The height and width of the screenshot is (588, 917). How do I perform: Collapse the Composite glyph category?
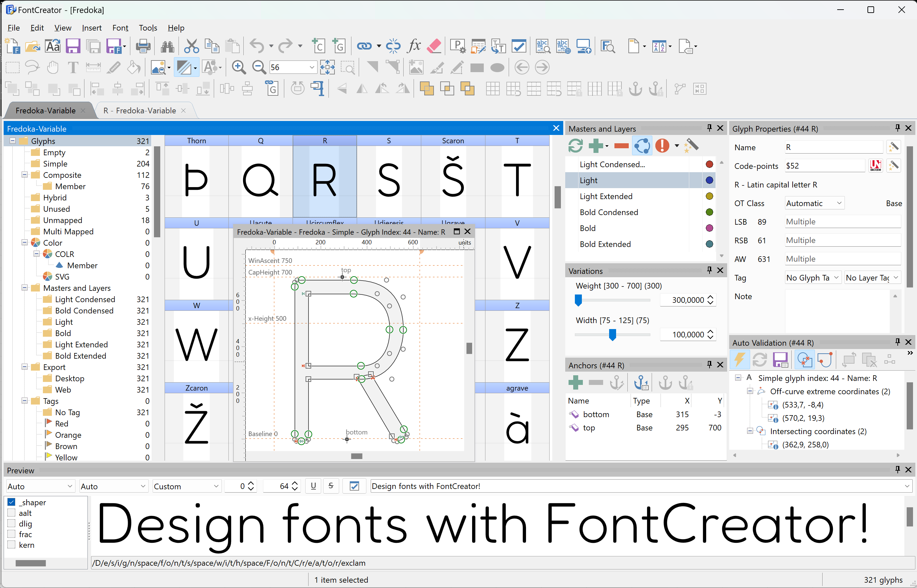25,175
